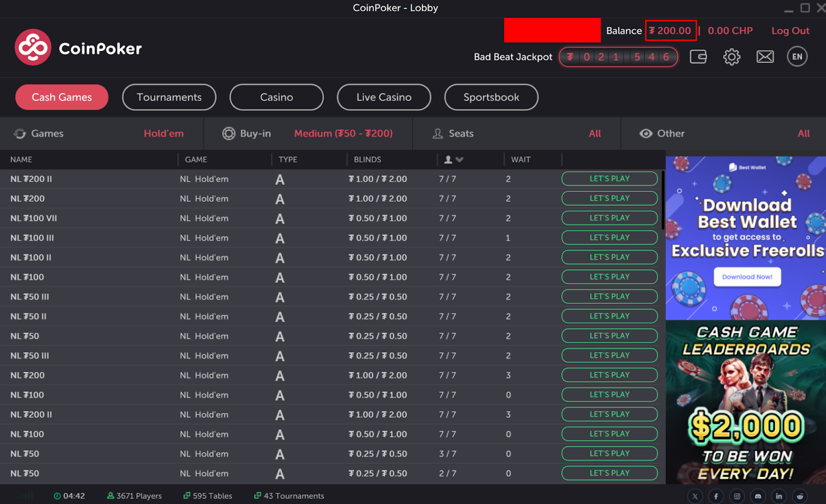Sort by the GAME column header
The image size is (826, 504).
[196, 160]
